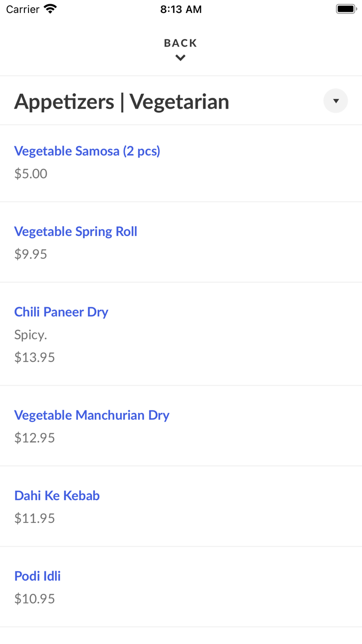Expand the chevron below BACK
The image size is (362, 644).
pos(180,57)
